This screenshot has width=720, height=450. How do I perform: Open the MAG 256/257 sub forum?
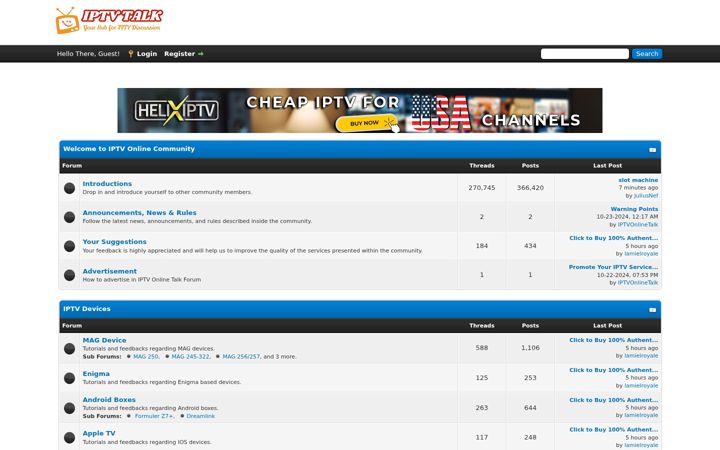[241, 357]
